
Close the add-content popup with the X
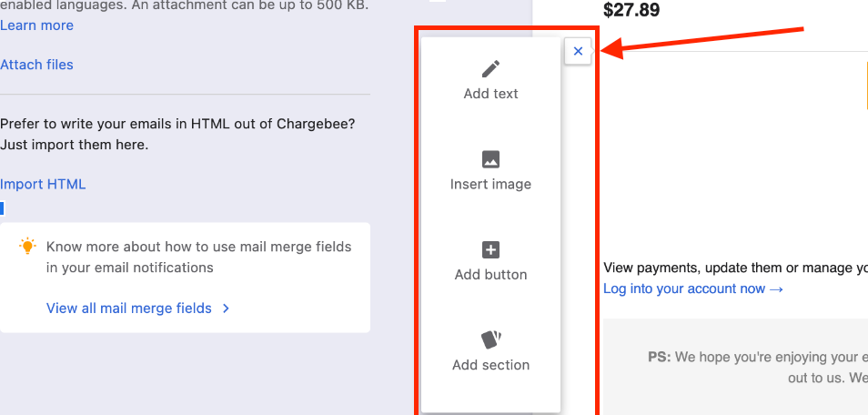tap(579, 51)
